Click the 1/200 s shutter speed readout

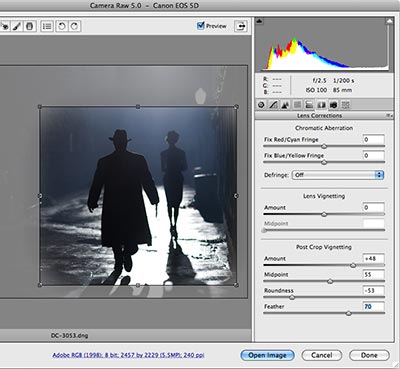[x=343, y=81]
